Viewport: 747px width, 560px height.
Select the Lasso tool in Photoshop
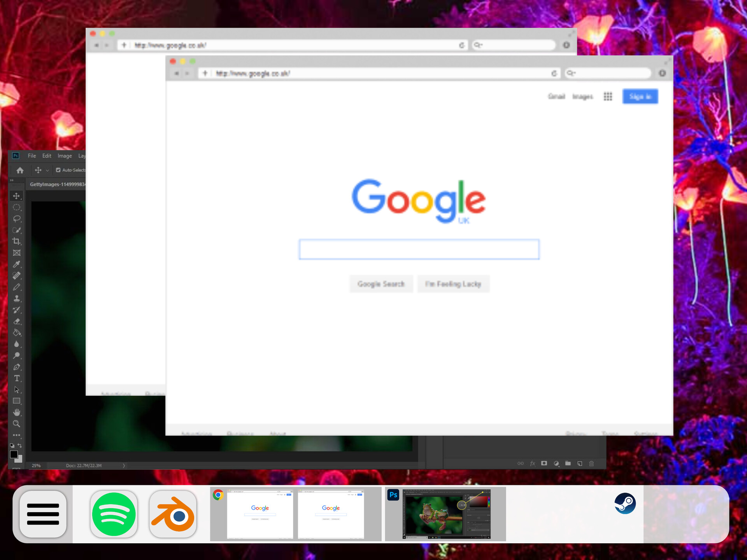tap(17, 219)
